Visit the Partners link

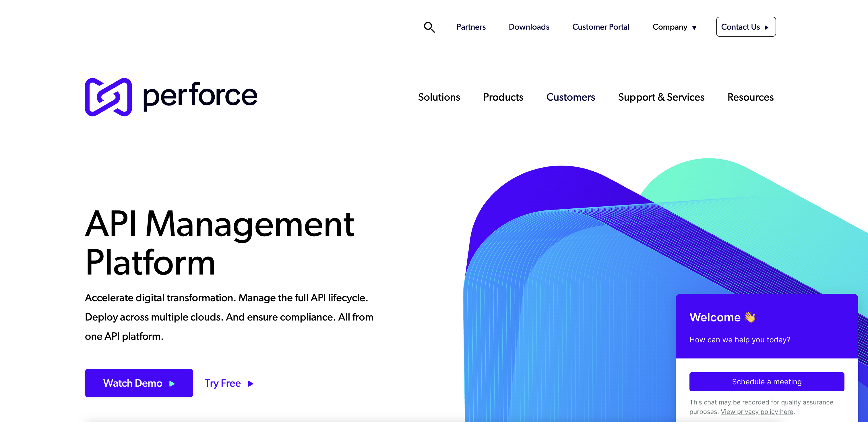coord(471,27)
